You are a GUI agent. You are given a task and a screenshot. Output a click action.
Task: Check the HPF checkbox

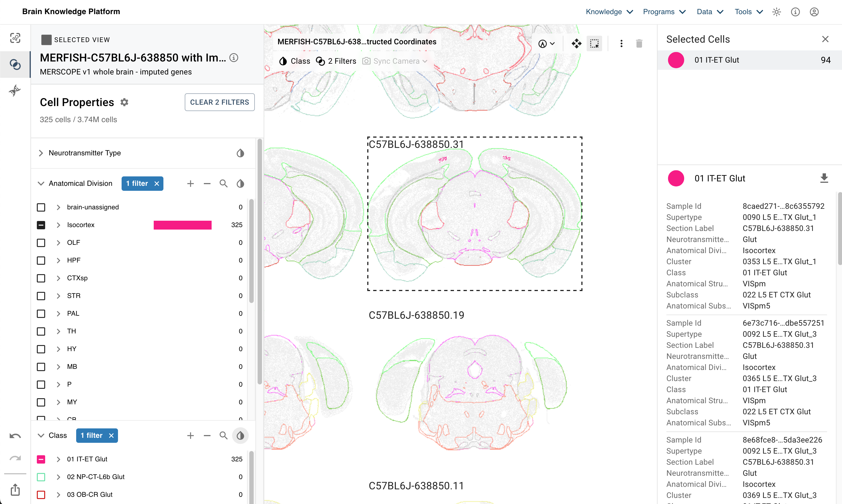pos(41,261)
